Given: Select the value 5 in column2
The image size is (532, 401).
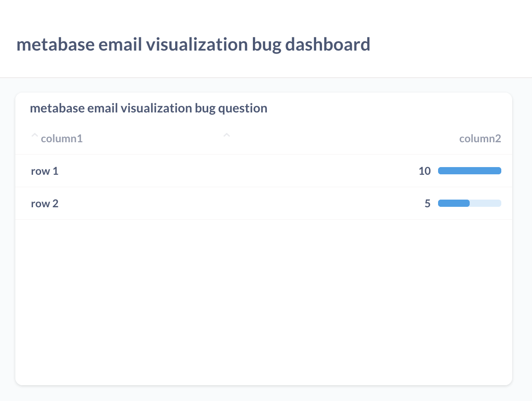Looking at the screenshot, I should tap(427, 203).
